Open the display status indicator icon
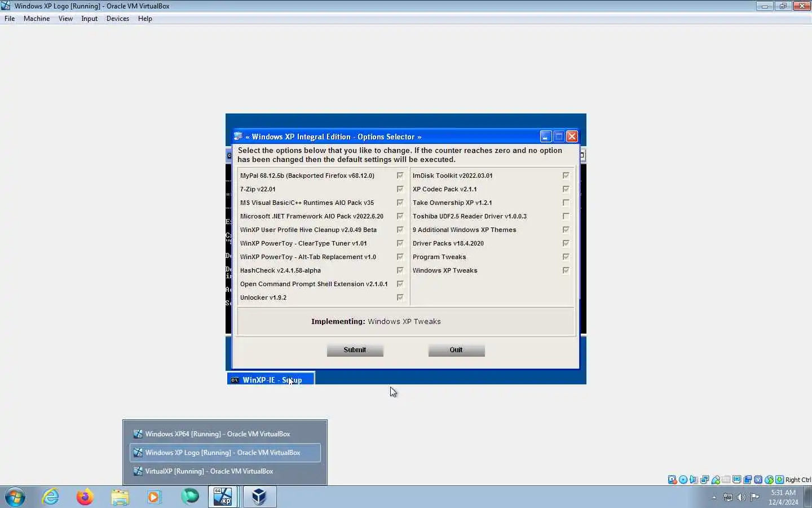The image size is (812, 508). [737, 480]
